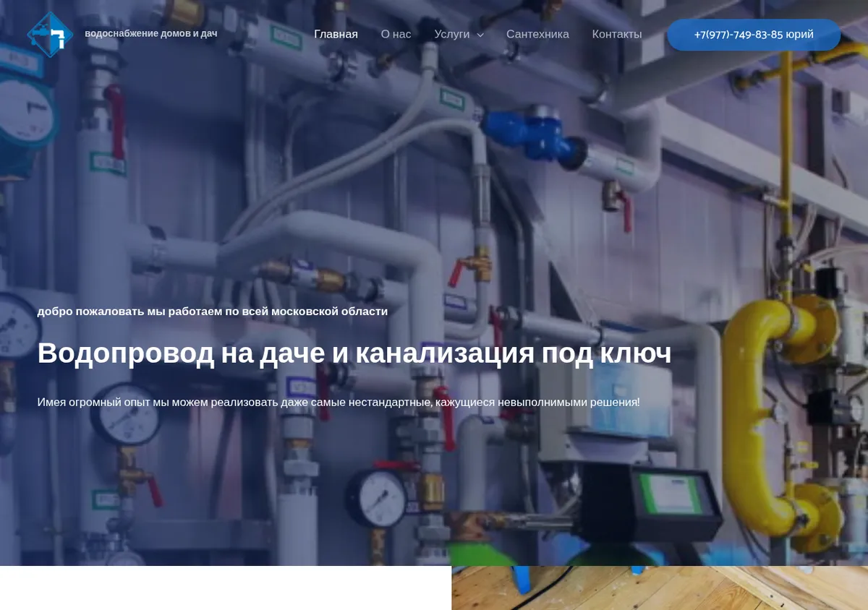Open the О нас page
This screenshot has width=868, height=610.
pyautogui.click(x=396, y=34)
